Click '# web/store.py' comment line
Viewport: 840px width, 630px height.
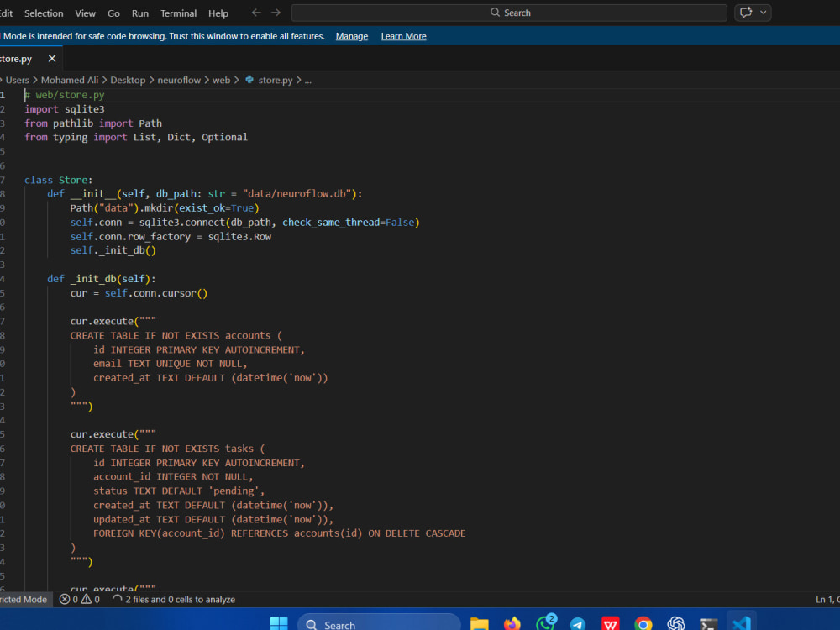pyautogui.click(x=65, y=95)
